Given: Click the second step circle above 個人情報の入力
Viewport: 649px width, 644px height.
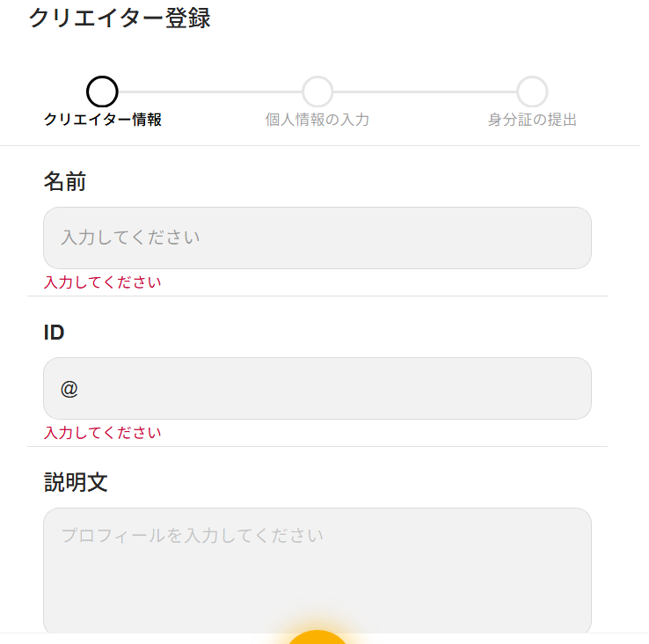Looking at the screenshot, I should (317, 91).
